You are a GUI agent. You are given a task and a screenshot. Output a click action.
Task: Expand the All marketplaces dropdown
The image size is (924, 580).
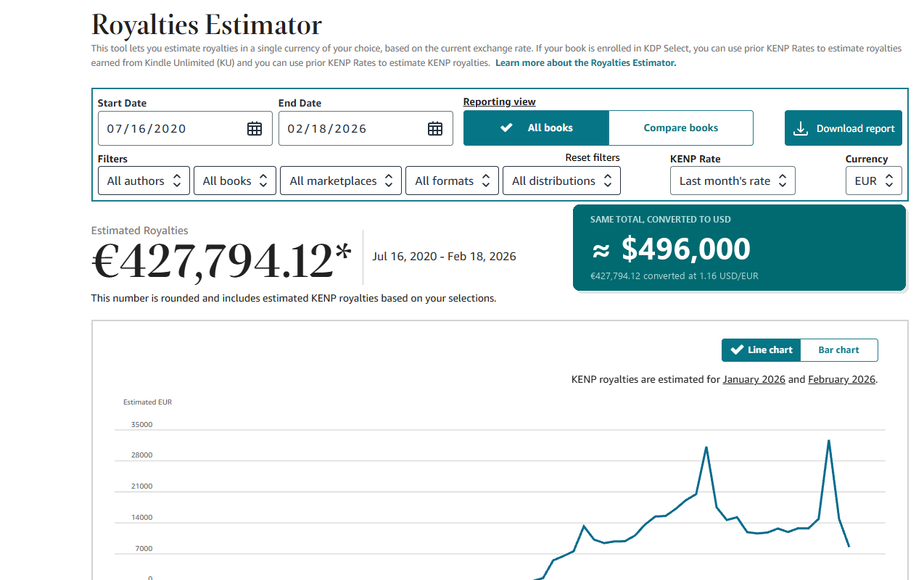341,181
